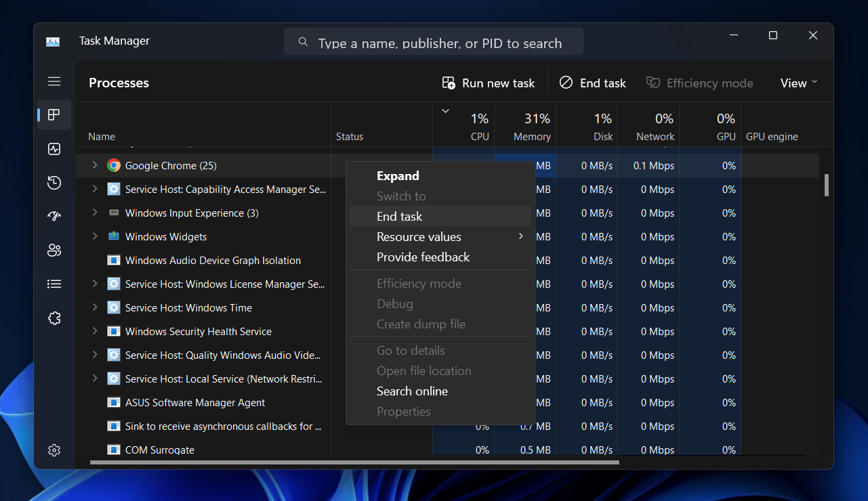Sort by the Name column header

click(203, 125)
